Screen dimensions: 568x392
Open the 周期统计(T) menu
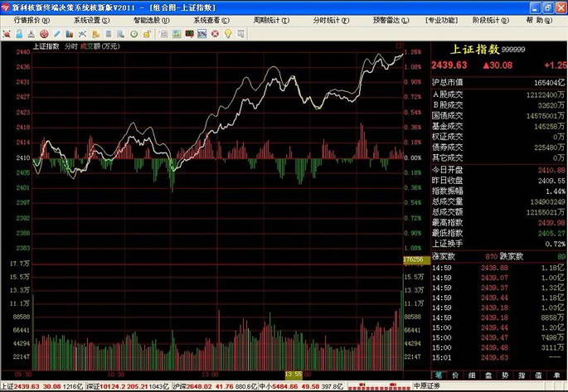(271, 20)
